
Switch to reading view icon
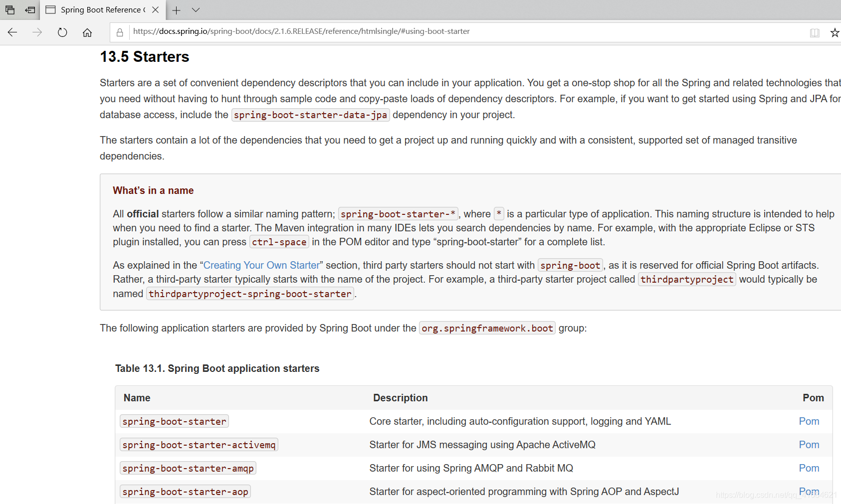(x=815, y=33)
